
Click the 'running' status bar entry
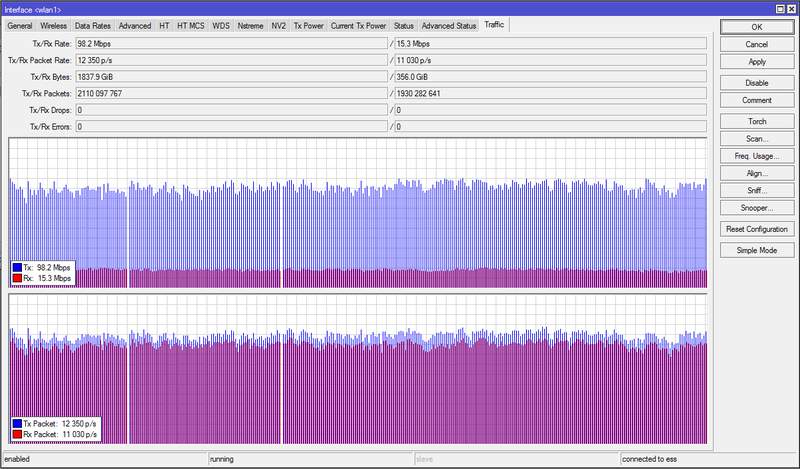221,459
